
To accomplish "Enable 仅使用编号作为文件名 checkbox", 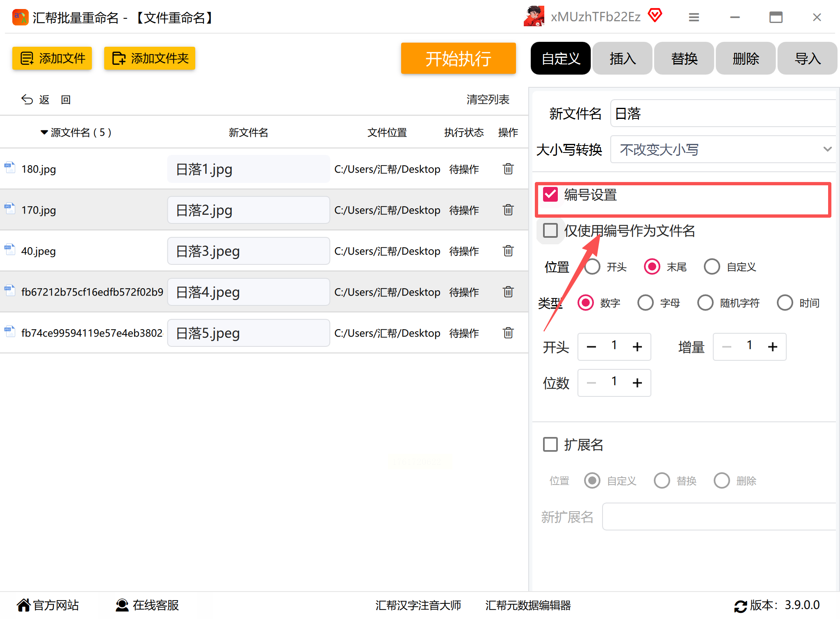I will pos(550,230).
